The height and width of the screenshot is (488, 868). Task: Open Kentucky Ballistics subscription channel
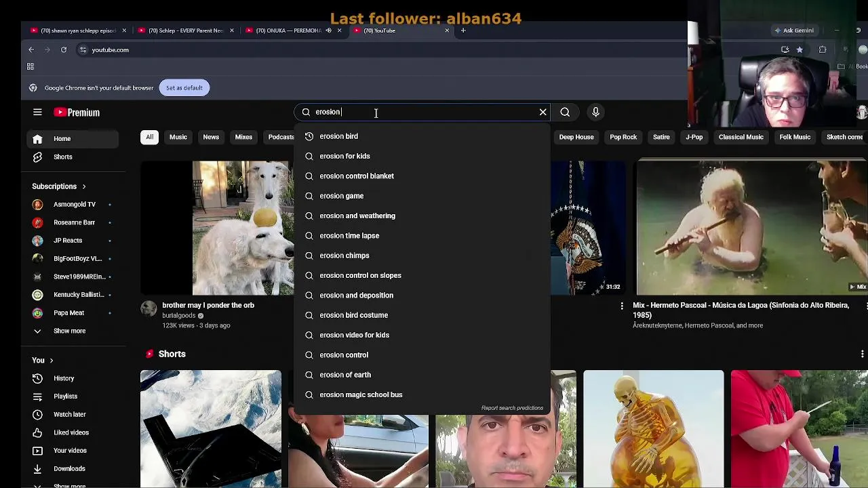73,295
